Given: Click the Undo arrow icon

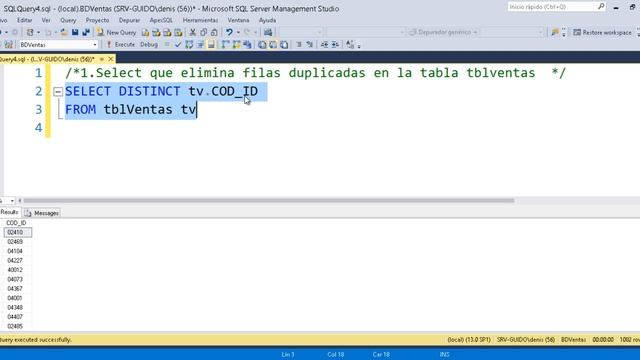Looking at the screenshot, I should point(229,32).
